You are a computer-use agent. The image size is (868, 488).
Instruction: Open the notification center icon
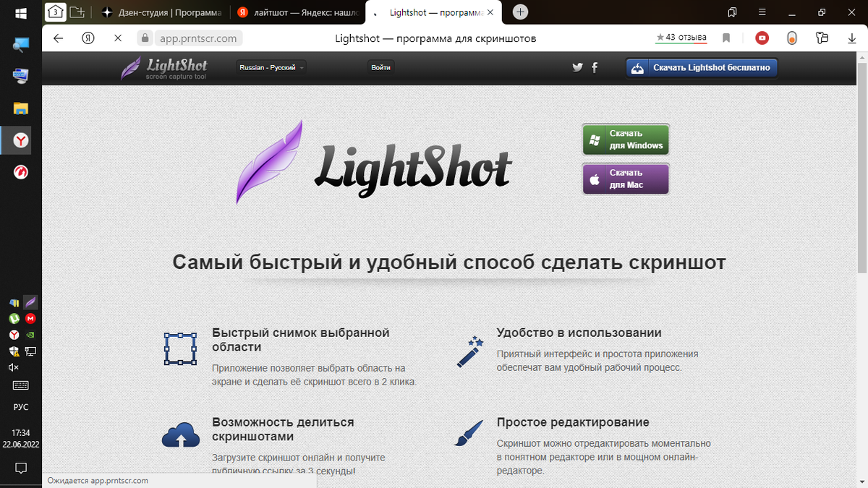pos(21,468)
